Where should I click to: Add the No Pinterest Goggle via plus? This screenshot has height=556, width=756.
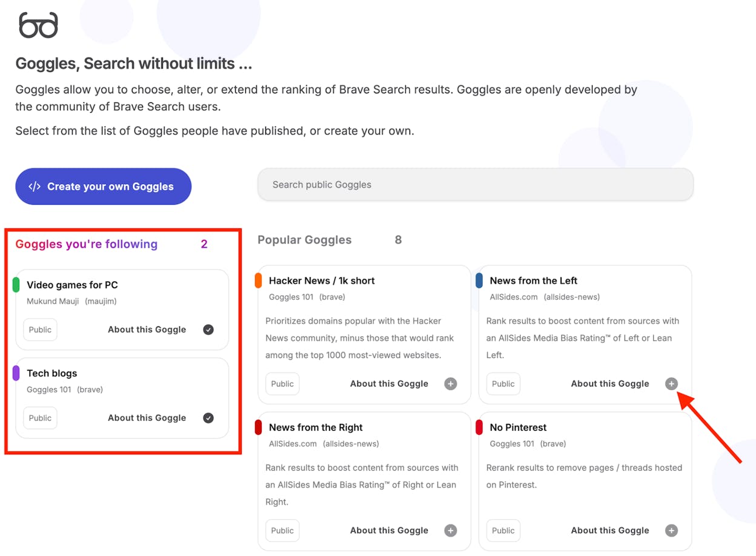[x=671, y=531]
